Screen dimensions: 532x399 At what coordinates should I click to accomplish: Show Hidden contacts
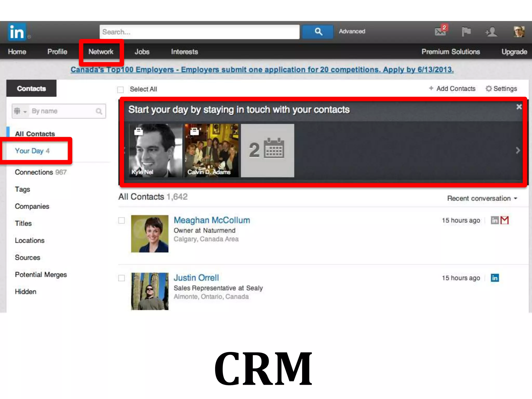point(25,292)
